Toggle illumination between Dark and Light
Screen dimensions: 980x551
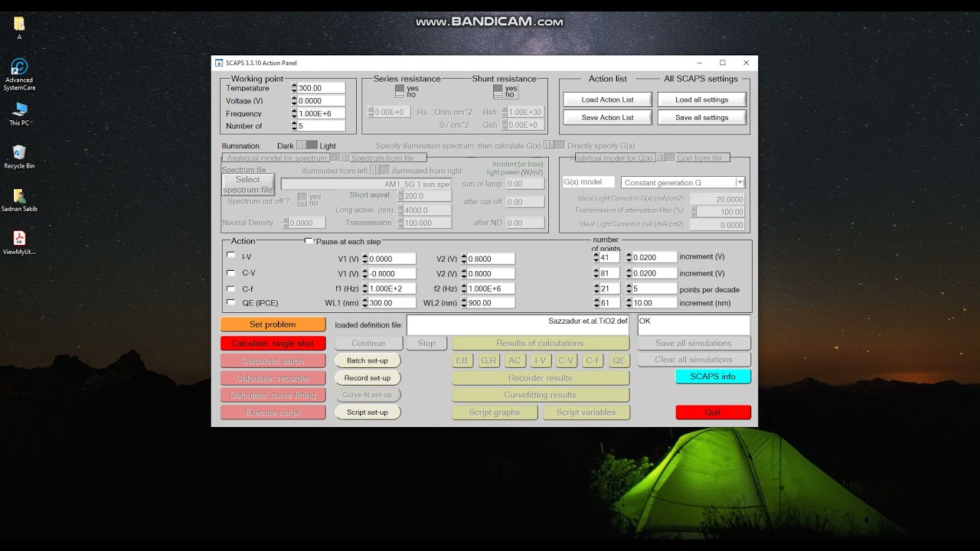307,145
